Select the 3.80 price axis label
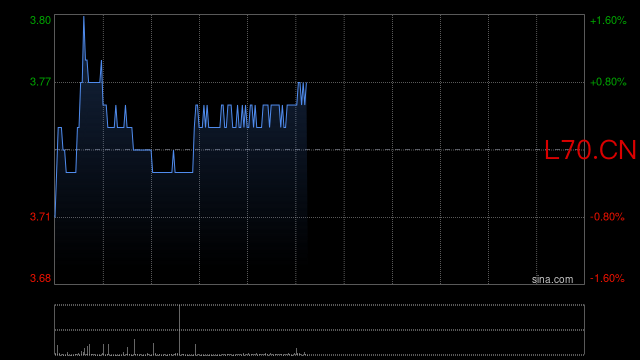Image resolution: width=640 pixels, height=360 pixels. click(x=40, y=20)
